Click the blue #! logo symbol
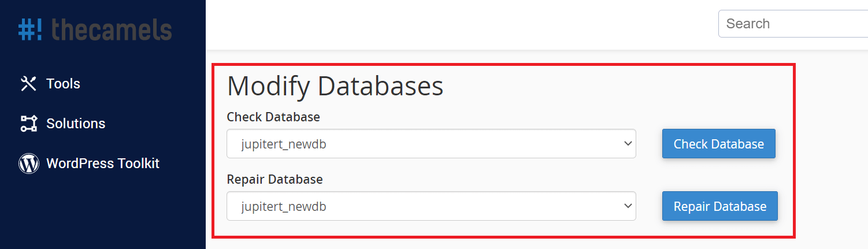 point(30,29)
